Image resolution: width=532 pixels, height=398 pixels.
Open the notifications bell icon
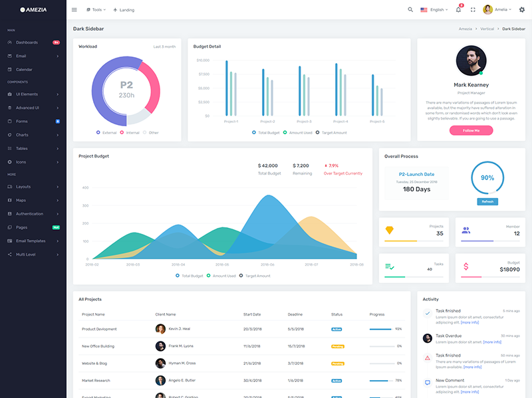point(458,10)
